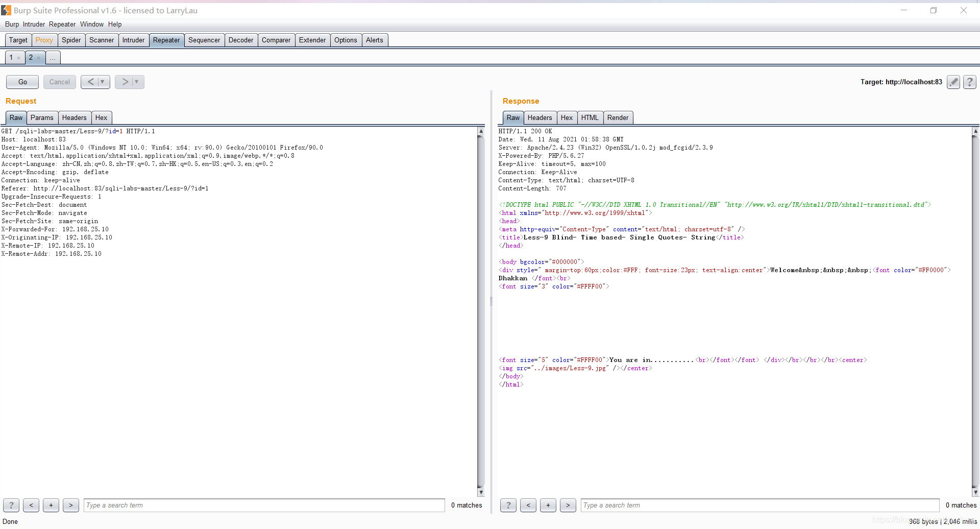Go to next match in response search

[x=568, y=505]
